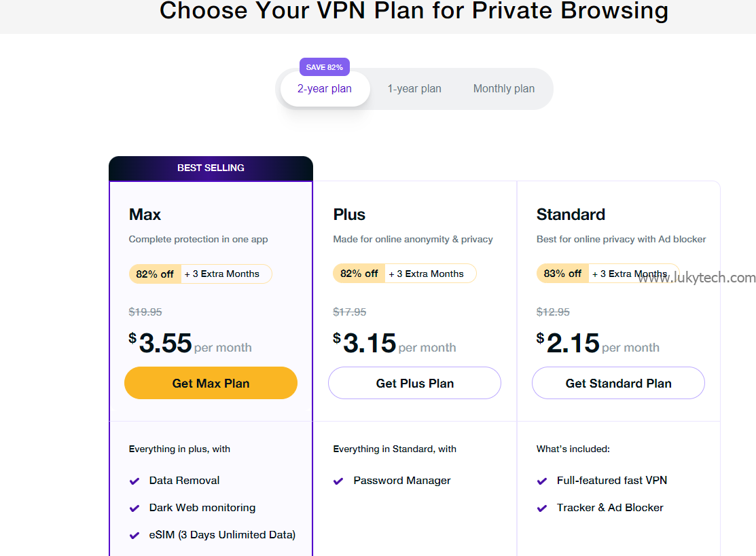The image size is (756, 556).
Task: Switch to the Monthly plan option
Action: [503, 89]
